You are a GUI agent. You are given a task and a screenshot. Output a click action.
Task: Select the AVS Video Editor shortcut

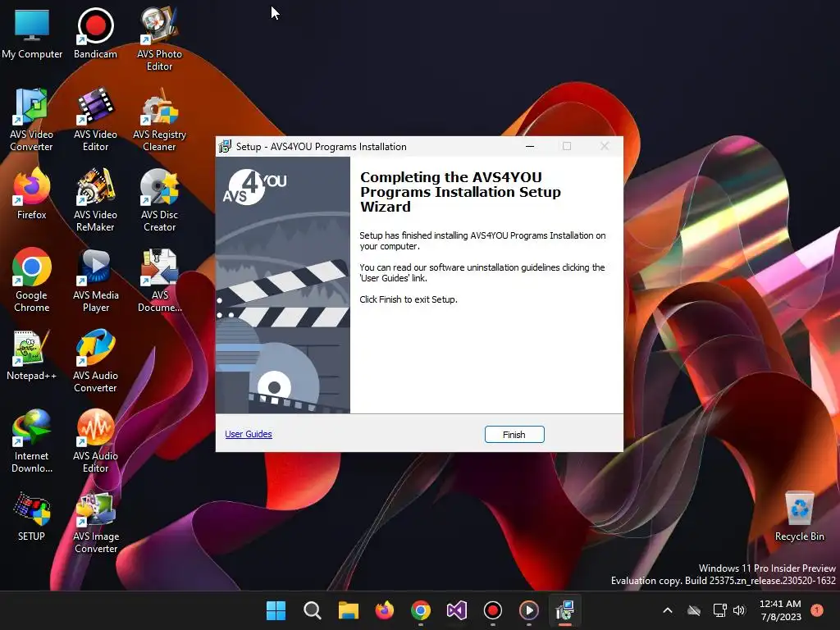(x=95, y=120)
